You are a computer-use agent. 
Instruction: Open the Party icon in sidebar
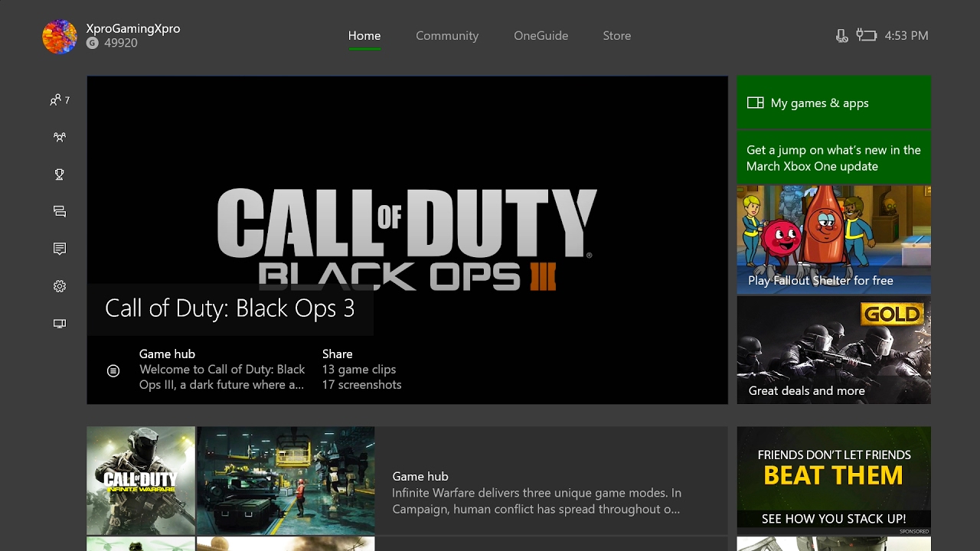click(60, 137)
